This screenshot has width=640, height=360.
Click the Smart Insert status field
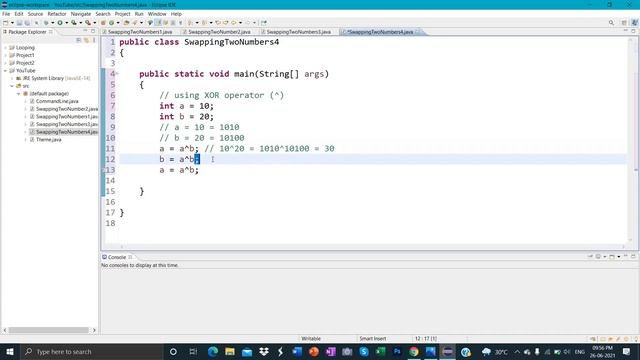tap(373, 338)
